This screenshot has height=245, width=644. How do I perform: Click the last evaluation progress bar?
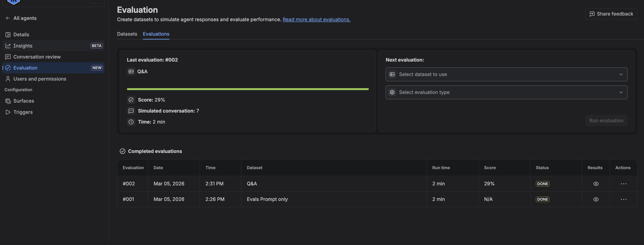248,89
